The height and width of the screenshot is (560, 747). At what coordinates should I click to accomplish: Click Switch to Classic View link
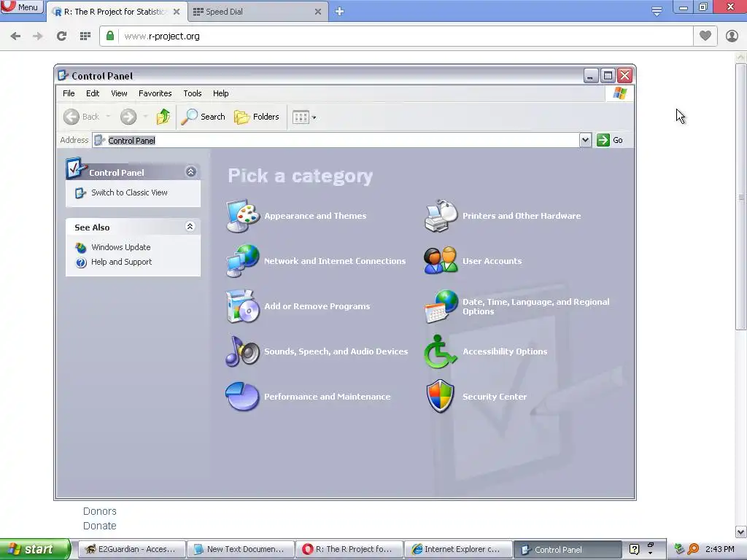(x=129, y=192)
